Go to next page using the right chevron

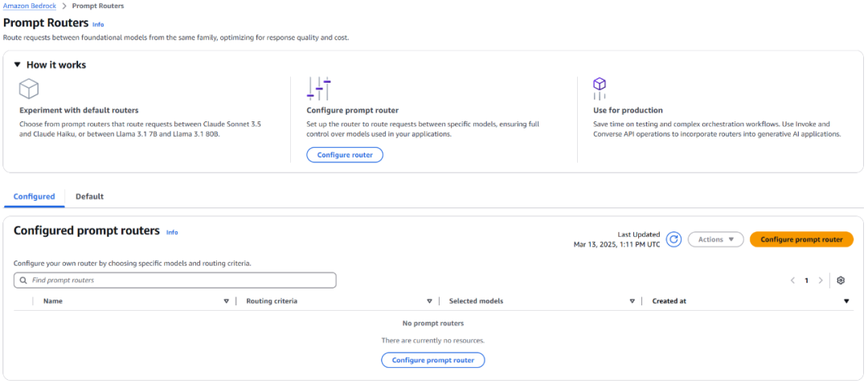tap(821, 280)
